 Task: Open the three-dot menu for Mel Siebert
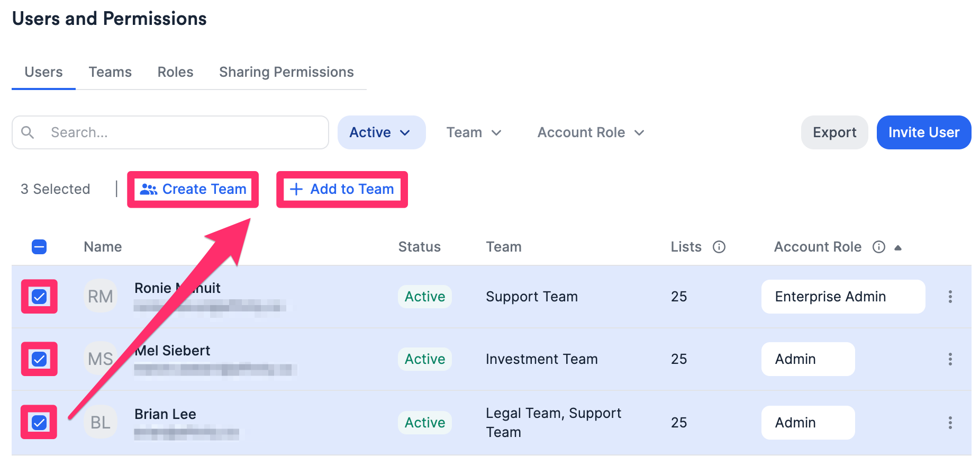(950, 359)
